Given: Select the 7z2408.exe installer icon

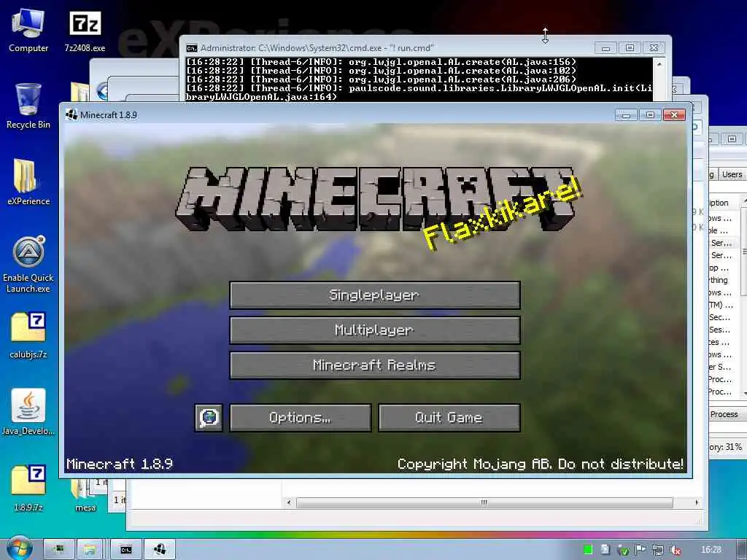Looking at the screenshot, I should [85, 31].
